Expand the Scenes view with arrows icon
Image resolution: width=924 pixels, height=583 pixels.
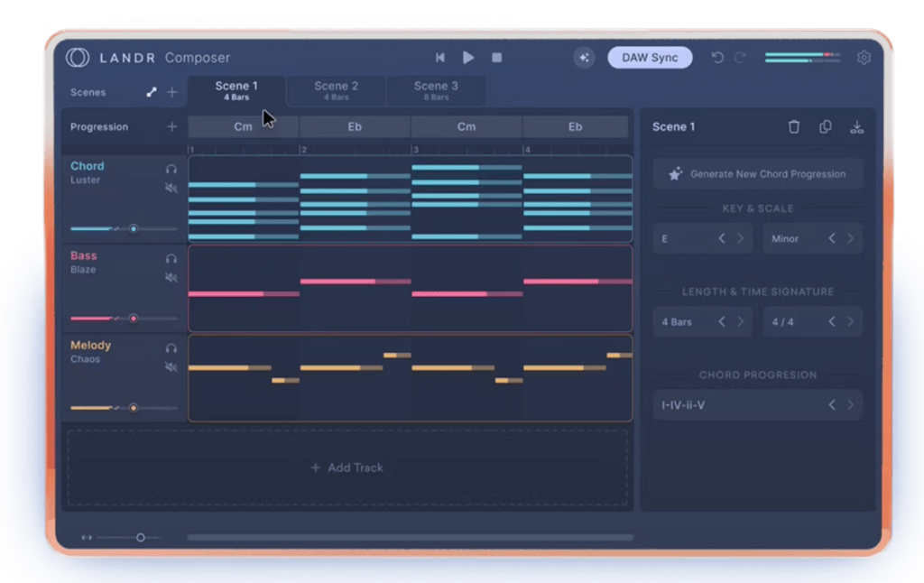(x=152, y=92)
